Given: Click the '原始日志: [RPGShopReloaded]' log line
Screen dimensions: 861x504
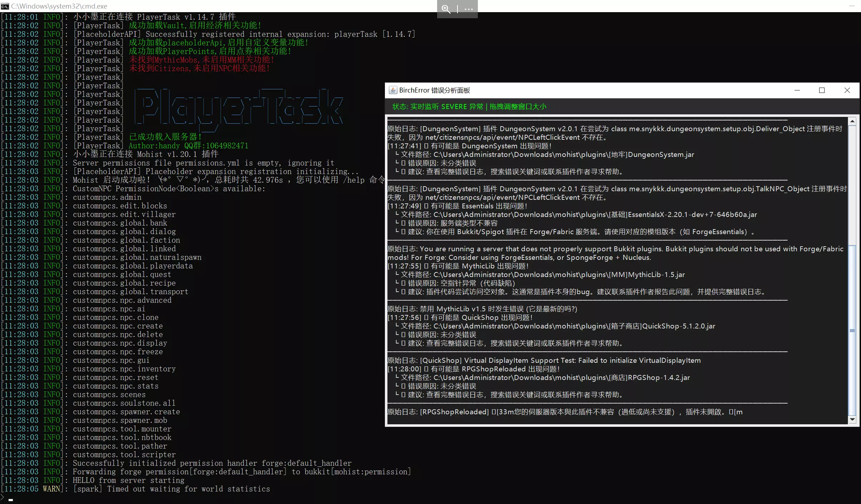Looking at the screenshot, I should pos(565,412).
